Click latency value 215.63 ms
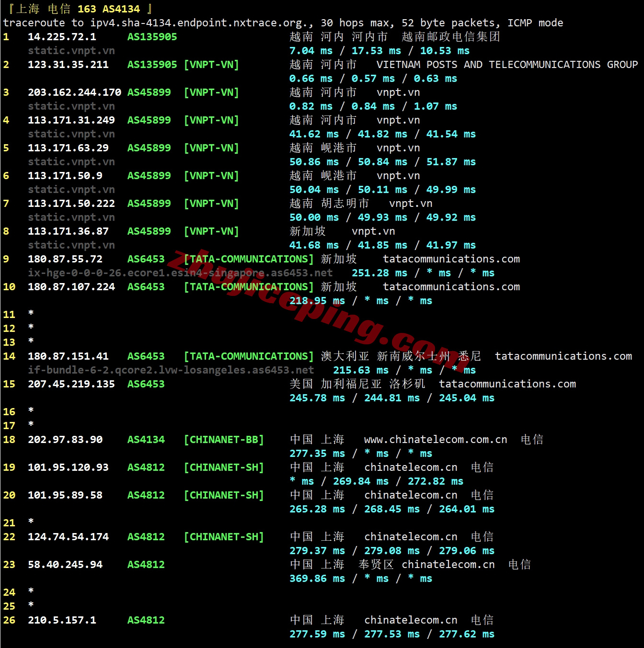The height and width of the screenshot is (648, 644). click(x=361, y=370)
